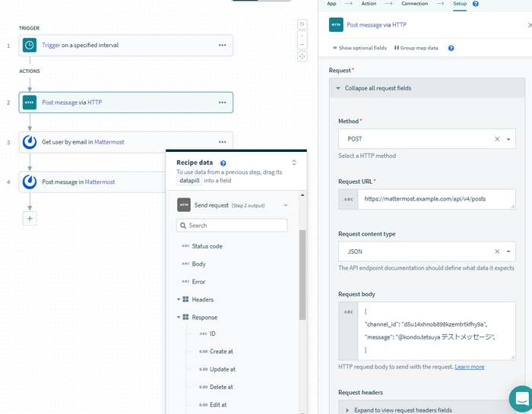Open the three-dot menu of Get user by email step

point(222,142)
